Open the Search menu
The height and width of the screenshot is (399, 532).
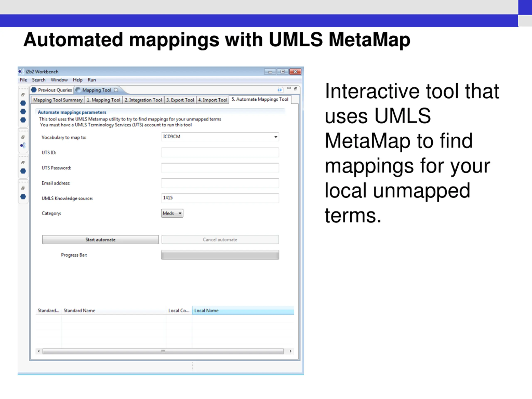click(39, 80)
